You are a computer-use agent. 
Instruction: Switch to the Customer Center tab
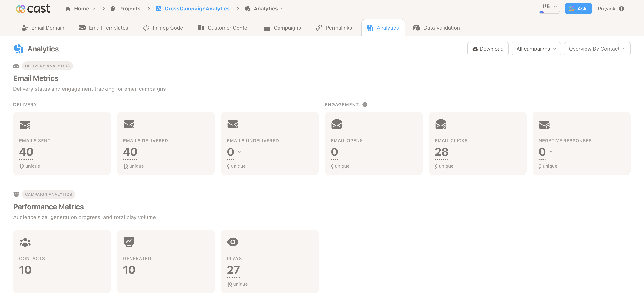click(223, 28)
